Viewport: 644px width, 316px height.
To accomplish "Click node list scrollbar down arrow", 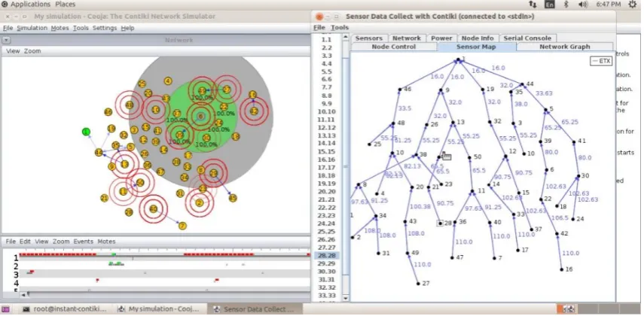I will tap(346, 299).
